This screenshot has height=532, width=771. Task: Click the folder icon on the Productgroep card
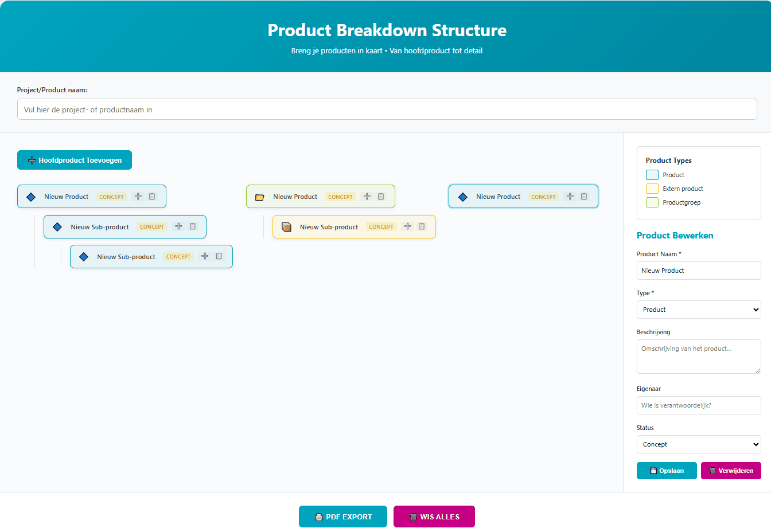[259, 196]
